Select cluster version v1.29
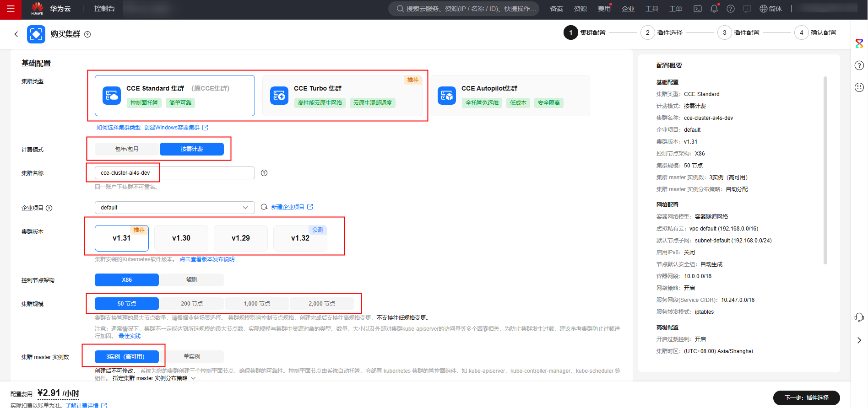The width and height of the screenshot is (868, 408). tap(241, 238)
